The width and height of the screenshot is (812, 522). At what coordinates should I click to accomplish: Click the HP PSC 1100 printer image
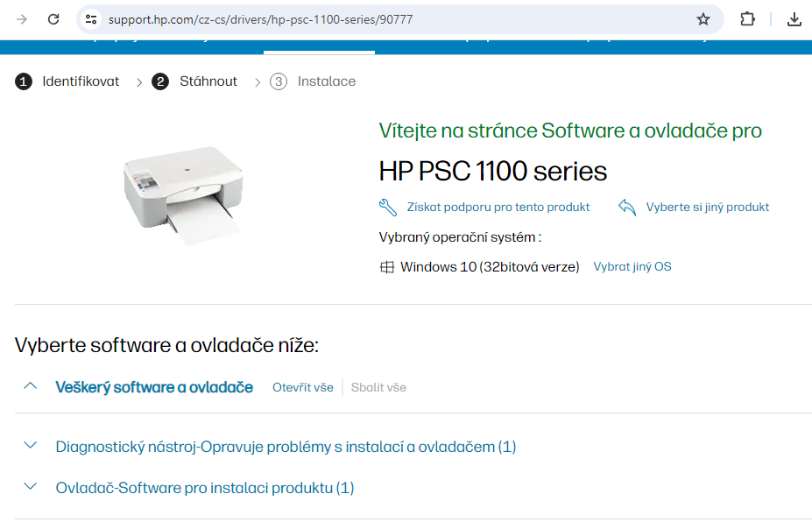coord(183,195)
